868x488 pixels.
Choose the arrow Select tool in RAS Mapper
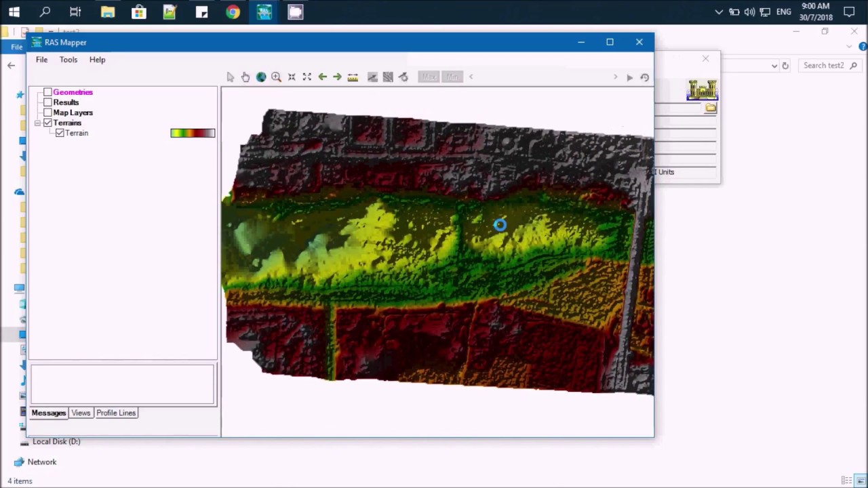(231, 77)
